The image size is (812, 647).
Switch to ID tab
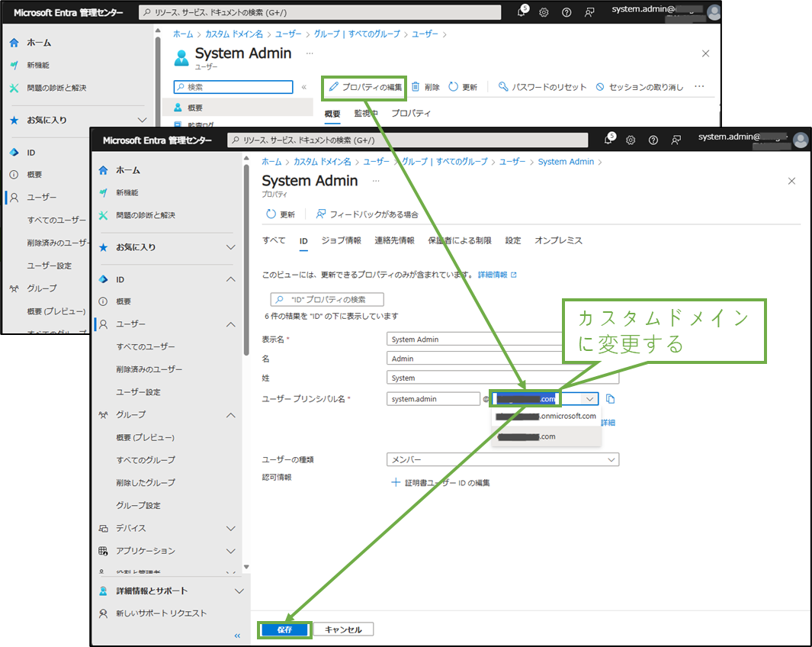[303, 241]
